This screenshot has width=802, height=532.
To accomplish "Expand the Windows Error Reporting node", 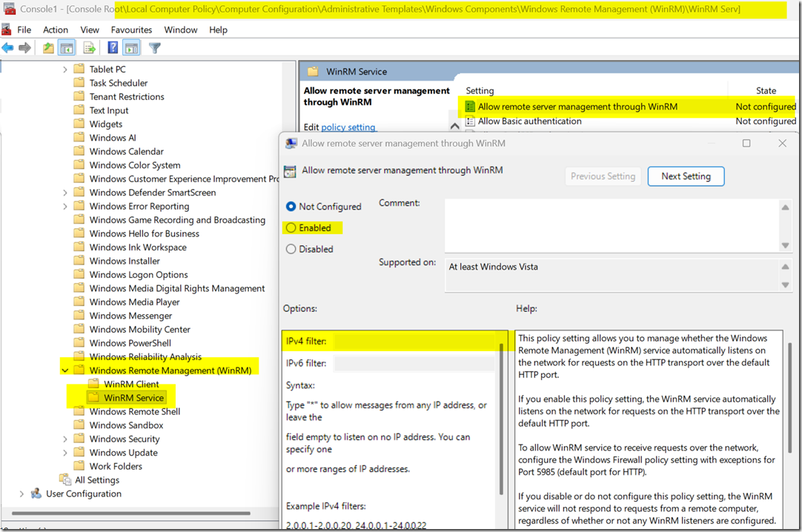I will pos(65,207).
